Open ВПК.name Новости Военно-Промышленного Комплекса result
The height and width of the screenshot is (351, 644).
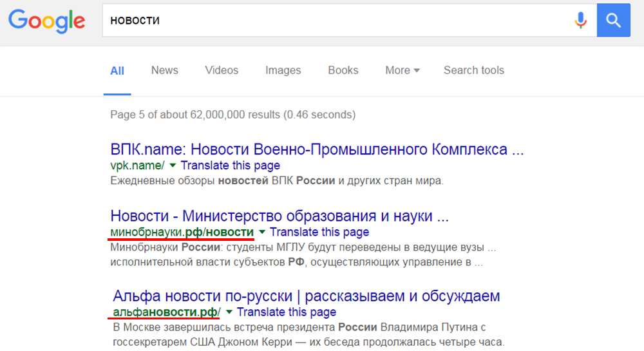(317, 149)
